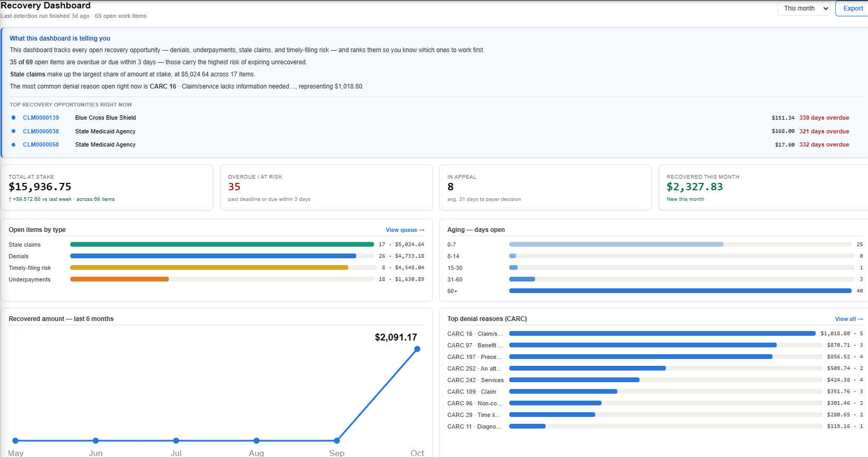868x457 pixels.
Task: Click the Jul data point on chart
Action: coord(176,441)
